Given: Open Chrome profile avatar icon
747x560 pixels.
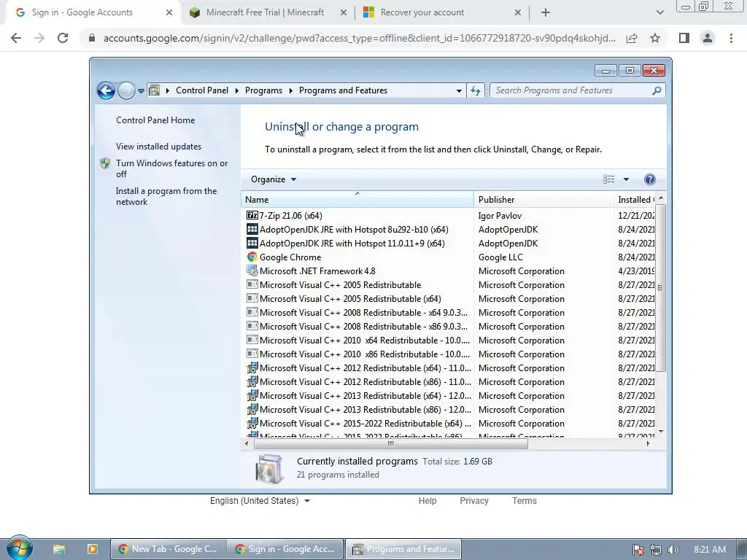Looking at the screenshot, I should [x=708, y=38].
